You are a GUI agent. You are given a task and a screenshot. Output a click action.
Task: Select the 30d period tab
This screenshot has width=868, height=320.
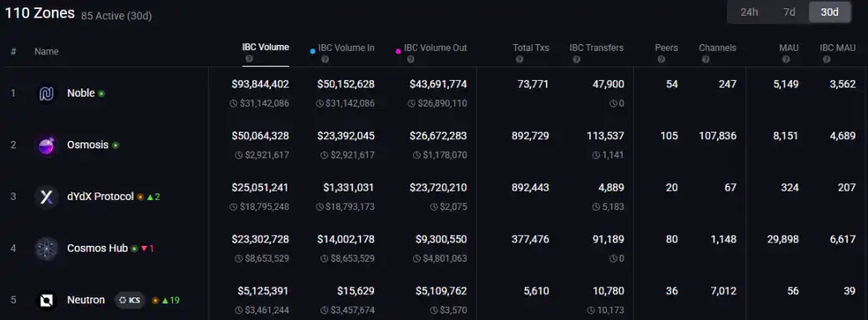(x=830, y=12)
